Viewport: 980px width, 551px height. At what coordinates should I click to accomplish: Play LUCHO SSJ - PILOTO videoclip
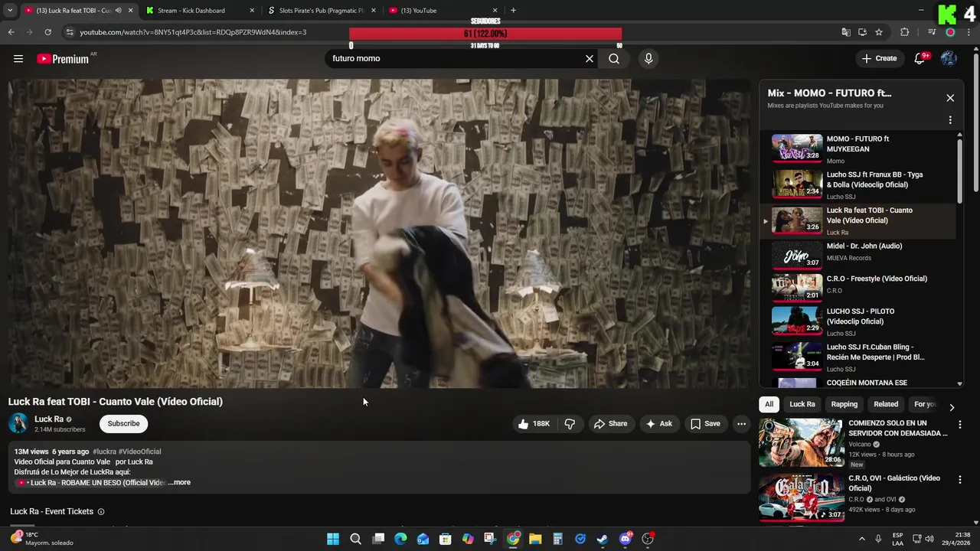coord(857,321)
